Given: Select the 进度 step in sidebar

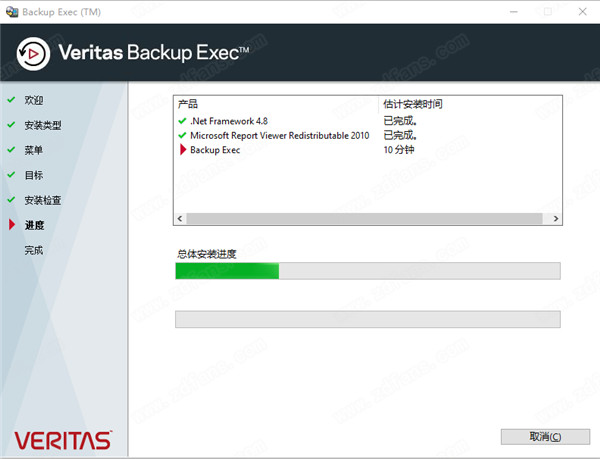Looking at the screenshot, I should click(x=34, y=225).
